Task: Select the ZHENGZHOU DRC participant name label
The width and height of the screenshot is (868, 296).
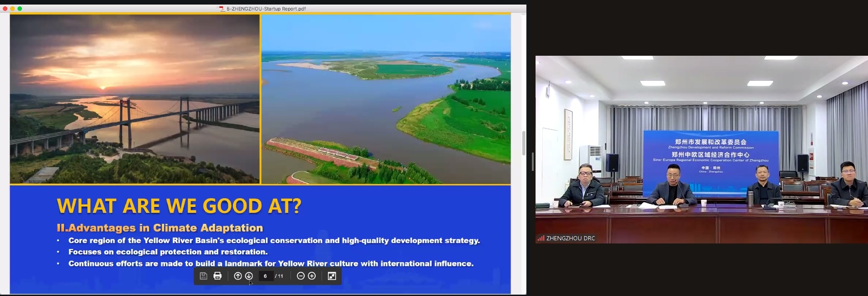Action: coord(570,238)
